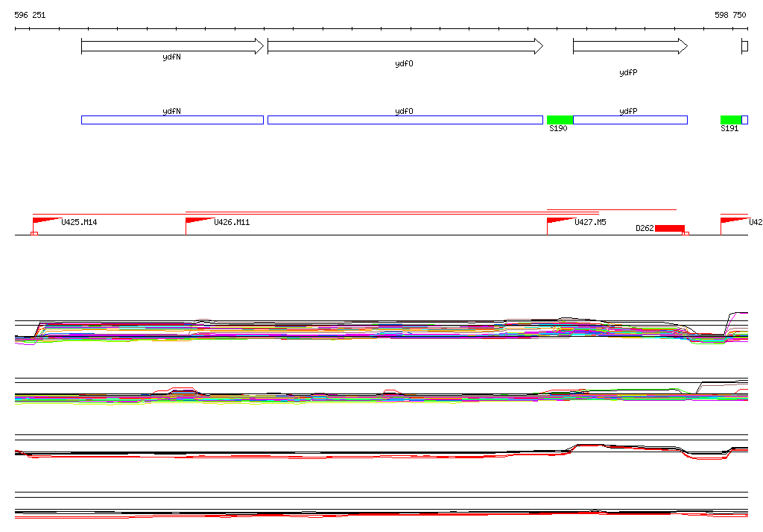Click the end coordinate 598 750
Image resolution: width=763 pixels, height=532 pixels.
730,15
